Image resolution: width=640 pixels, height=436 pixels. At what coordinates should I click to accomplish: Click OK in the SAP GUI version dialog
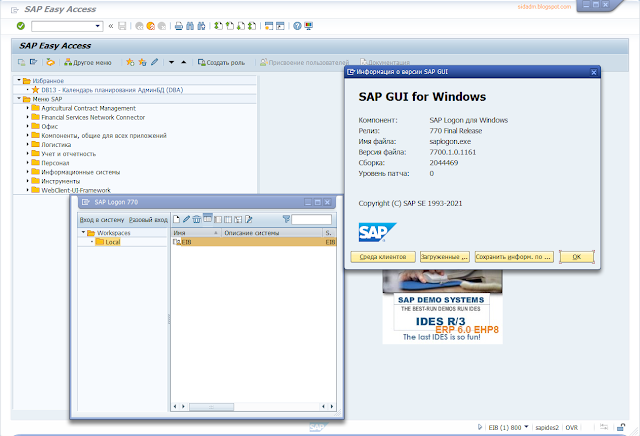coord(576,257)
